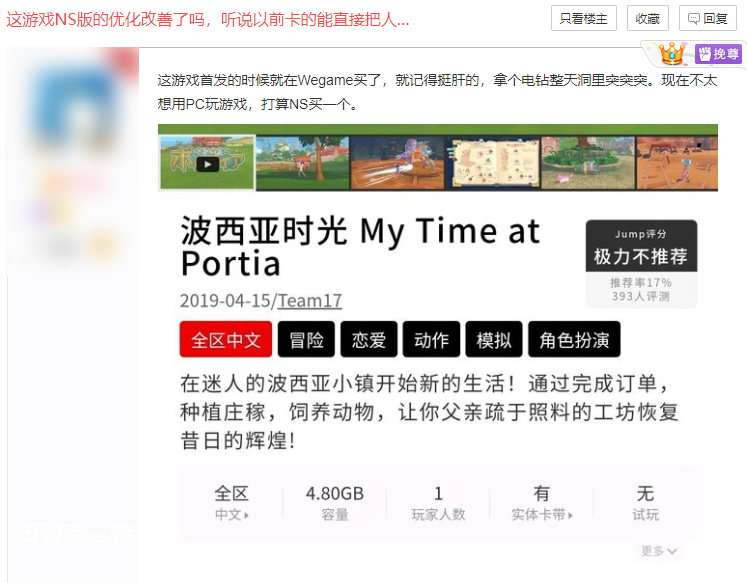The height and width of the screenshot is (583, 747).
Task: Open the Team17 publisher link
Action: pyautogui.click(x=310, y=301)
